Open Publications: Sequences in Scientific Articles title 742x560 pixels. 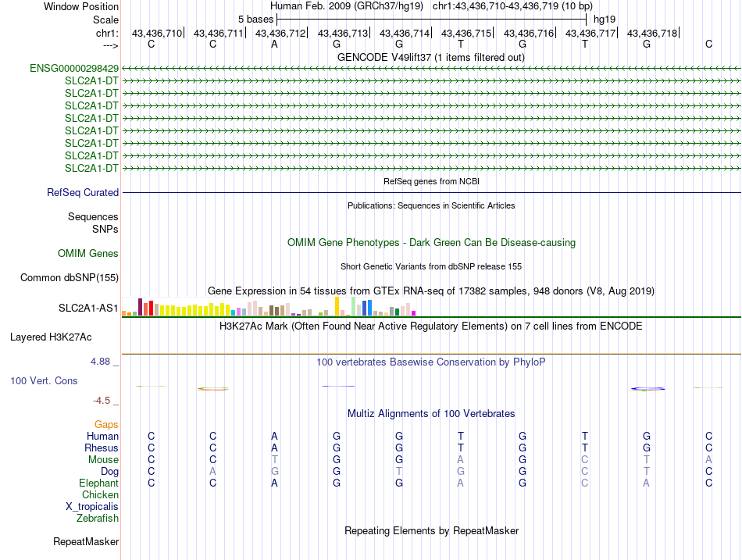click(x=431, y=205)
